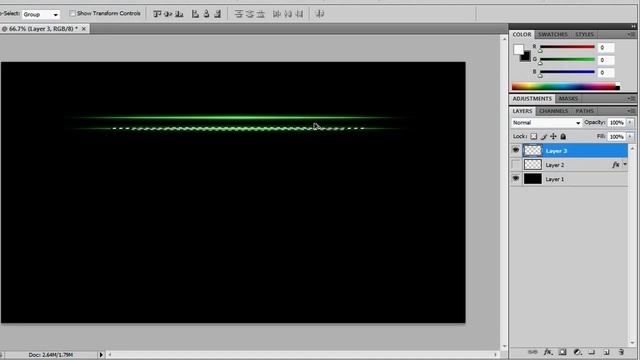Click the Distribute Horizontal Centers icon
The height and width of the screenshot is (360, 640).
288,14
